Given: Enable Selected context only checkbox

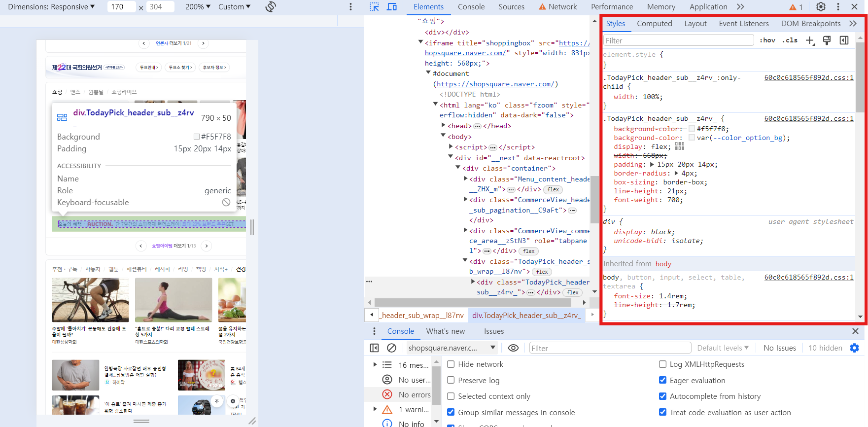Looking at the screenshot, I should click(451, 396).
